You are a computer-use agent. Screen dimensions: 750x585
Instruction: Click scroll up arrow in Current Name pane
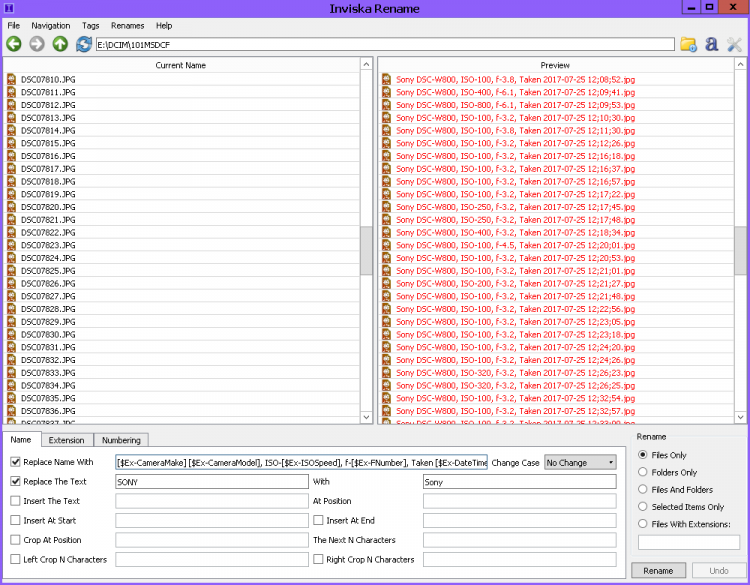(x=366, y=65)
